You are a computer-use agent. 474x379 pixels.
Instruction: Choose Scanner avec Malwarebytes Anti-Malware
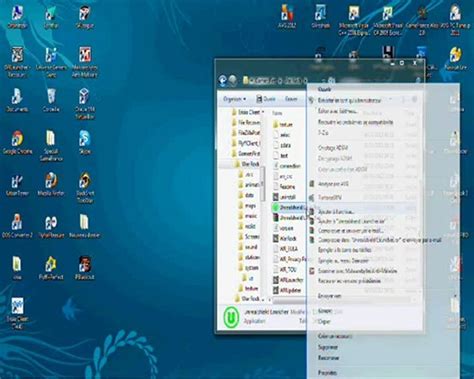point(357,271)
